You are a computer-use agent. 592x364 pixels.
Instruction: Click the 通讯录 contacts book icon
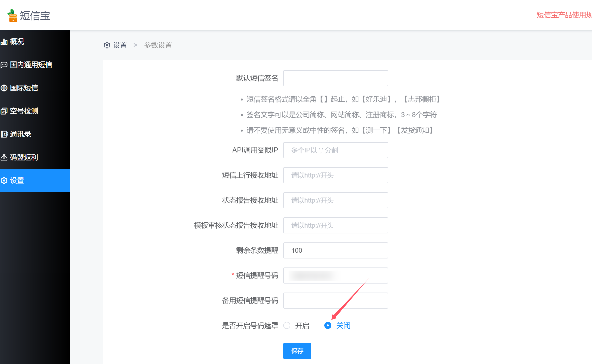pos(4,134)
